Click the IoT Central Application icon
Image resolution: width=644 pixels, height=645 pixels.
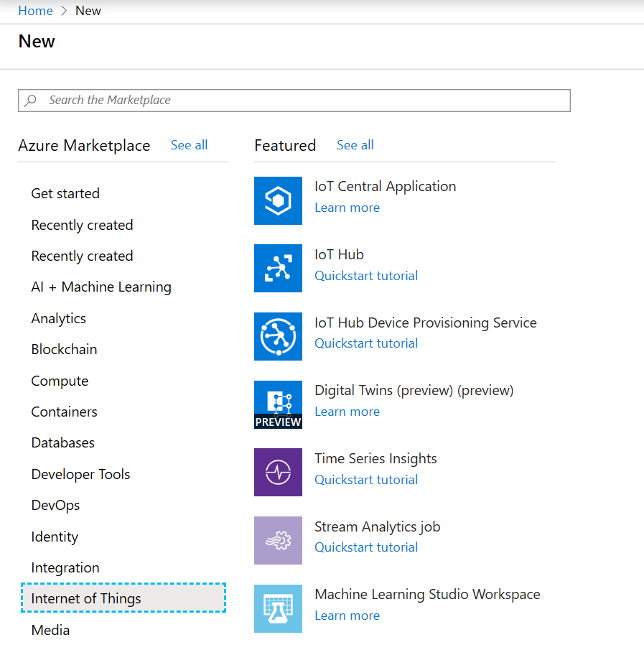click(x=278, y=200)
